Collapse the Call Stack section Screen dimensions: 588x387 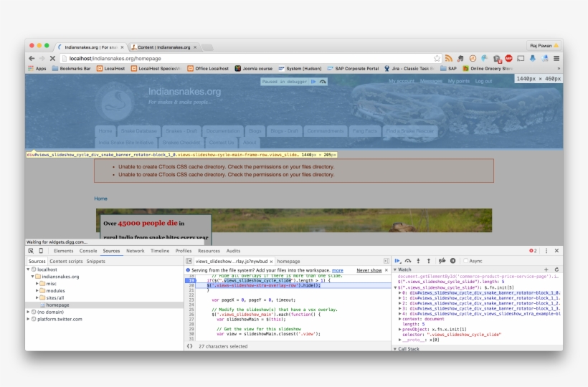(x=395, y=349)
